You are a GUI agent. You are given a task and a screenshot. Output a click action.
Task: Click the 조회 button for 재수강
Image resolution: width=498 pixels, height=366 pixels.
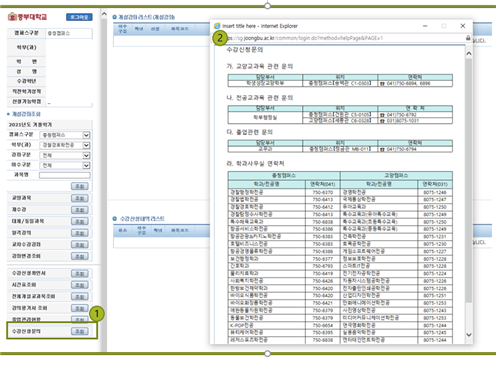tap(80, 210)
